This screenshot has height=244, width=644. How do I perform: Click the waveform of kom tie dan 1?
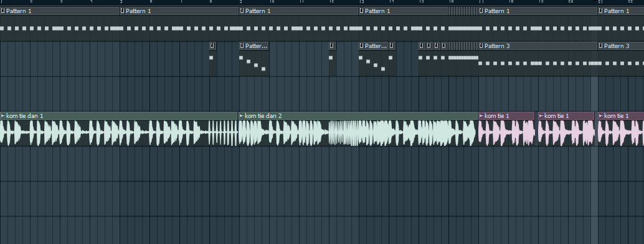click(x=119, y=133)
